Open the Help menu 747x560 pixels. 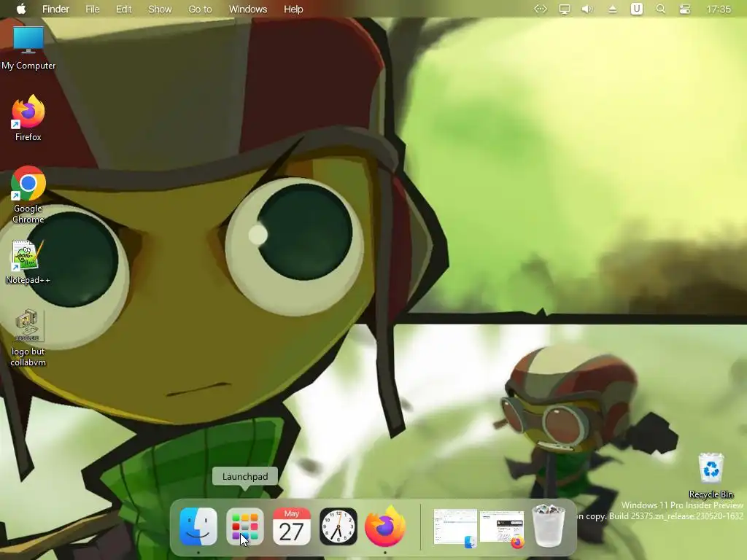tap(293, 9)
